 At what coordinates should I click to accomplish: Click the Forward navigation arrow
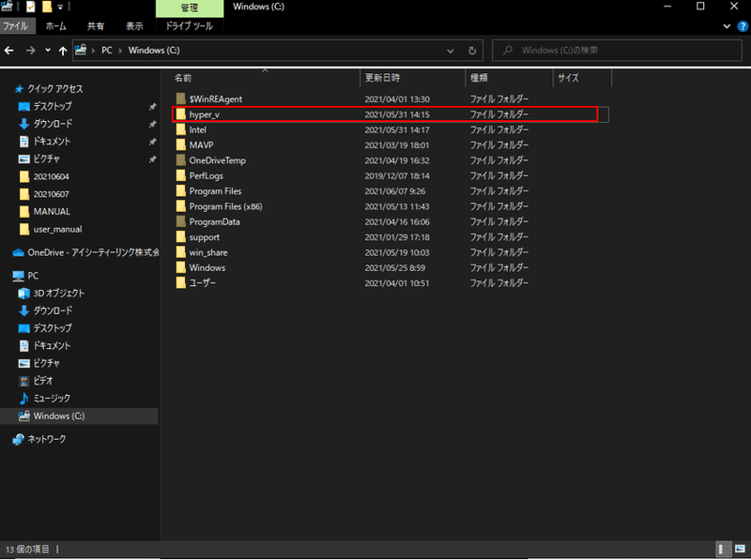[x=30, y=51]
